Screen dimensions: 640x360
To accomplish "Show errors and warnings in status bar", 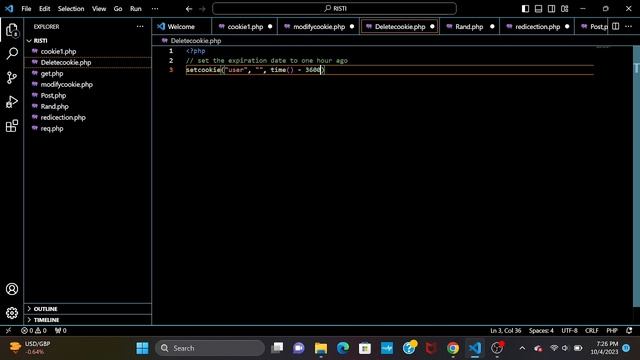I will point(34,331).
